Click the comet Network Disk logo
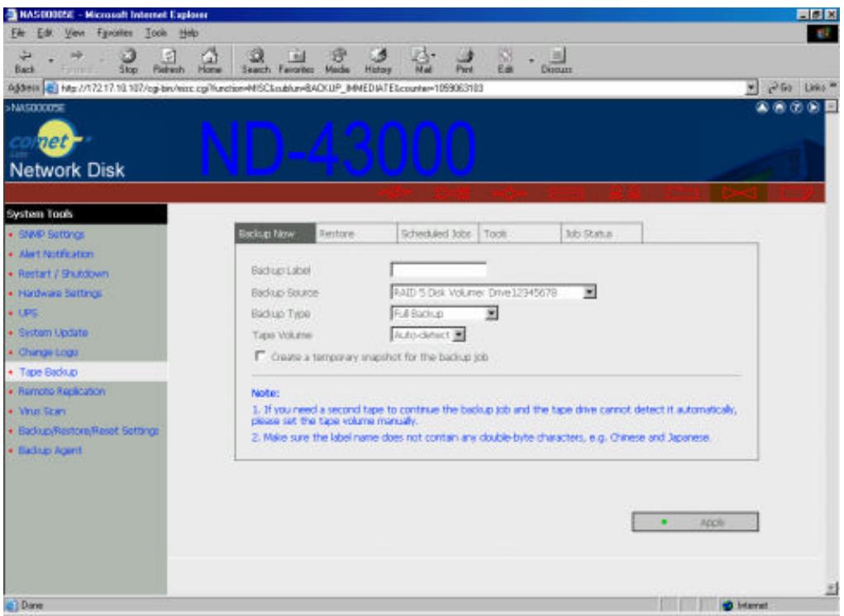The width and height of the screenshot is (844, 616). click(67, 150)
